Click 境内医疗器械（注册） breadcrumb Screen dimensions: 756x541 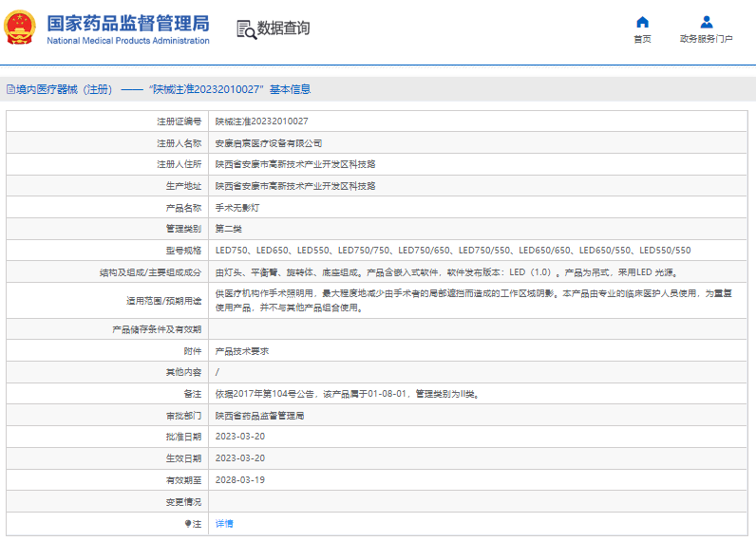coord(65,89)
